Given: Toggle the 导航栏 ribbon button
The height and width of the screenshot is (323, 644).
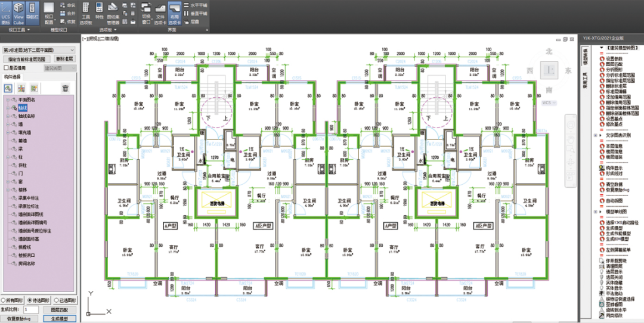Looking at the screenshot, I should point(32,14).
